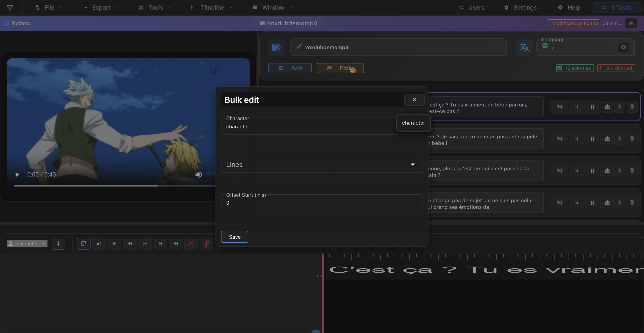Viewport: 644px width, 333px height.
Task: Click the add subtitle line toolbar icon
Action: [83, 244]
